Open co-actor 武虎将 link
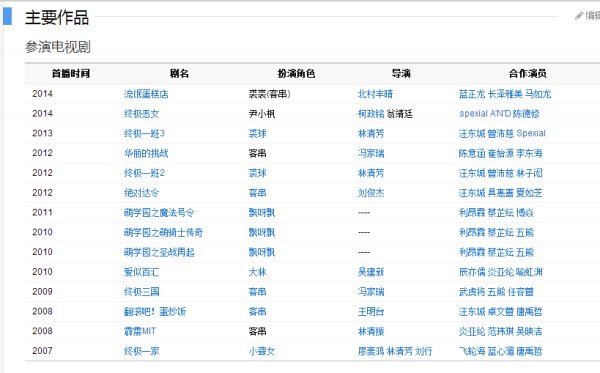Viewport: 600px width, 373px height. 472,292
